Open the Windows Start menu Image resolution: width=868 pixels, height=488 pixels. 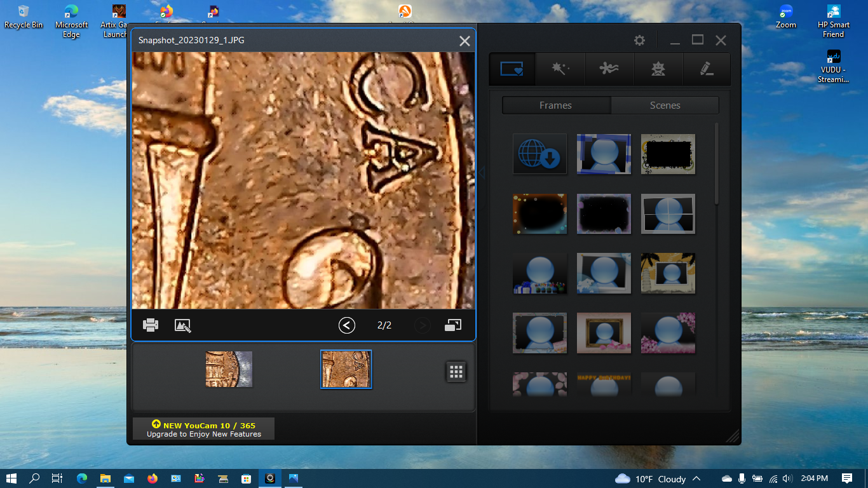pyautogui.click(x=11, y=478)
